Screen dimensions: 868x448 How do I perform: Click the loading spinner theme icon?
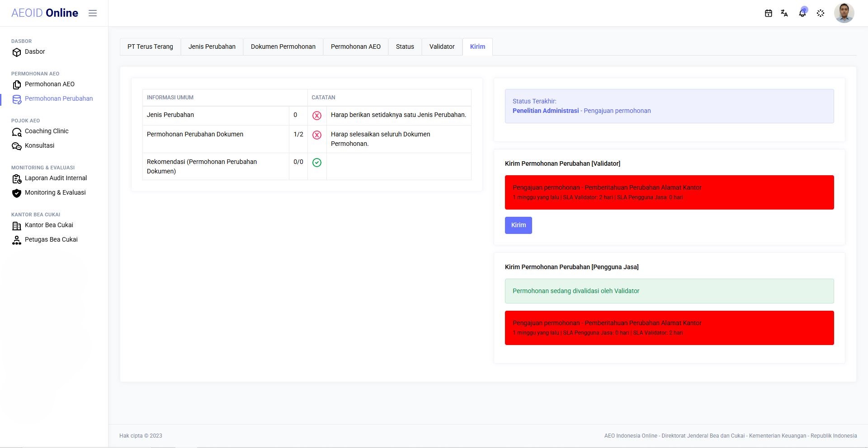point(821,13)
